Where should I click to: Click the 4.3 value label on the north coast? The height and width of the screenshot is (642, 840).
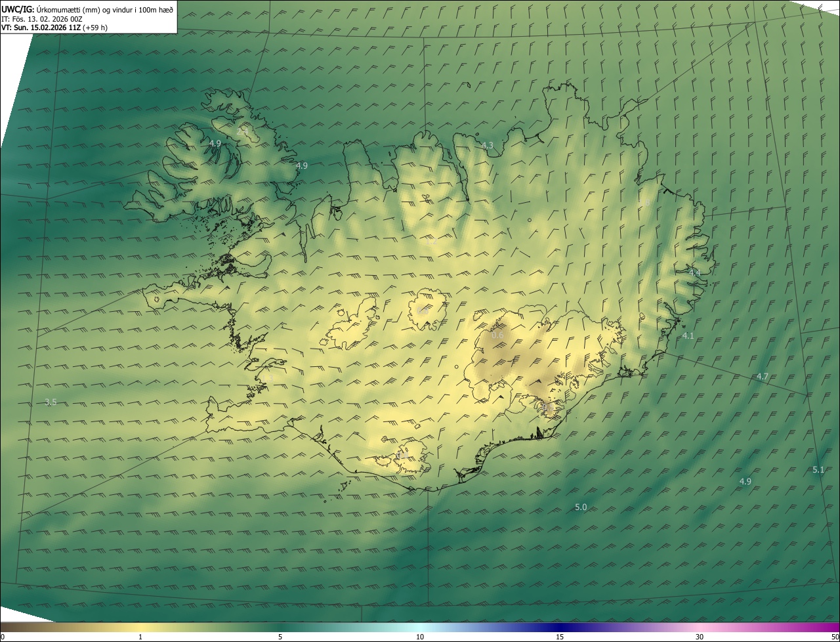coord(487,145)
